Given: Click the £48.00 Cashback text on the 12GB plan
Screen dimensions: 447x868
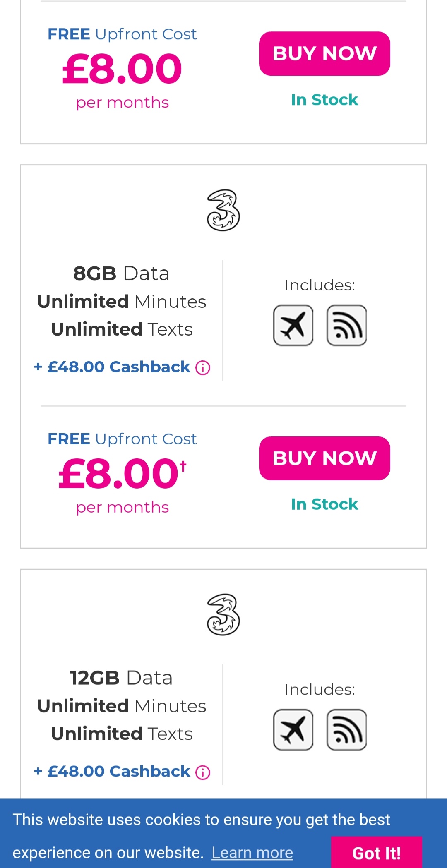Looking at the screenshot, I should point(119,772).
